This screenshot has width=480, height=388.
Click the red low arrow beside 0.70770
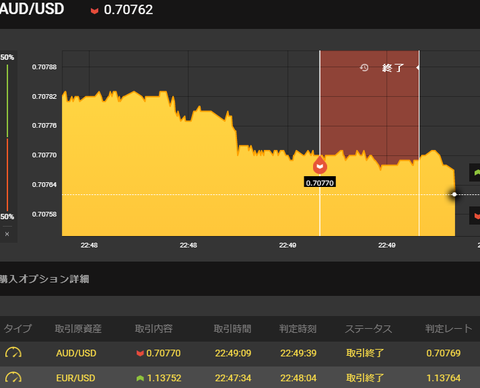coord(140,353)
